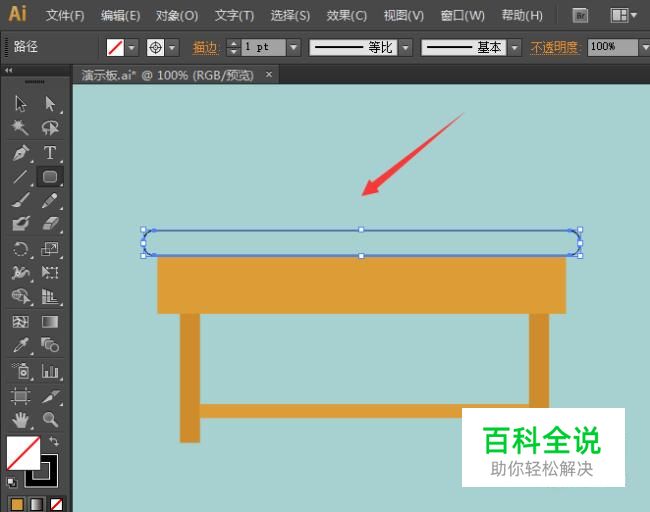The image size is (650, 512).
Task: Select the Selection tool (black arrow)
Action: 20,104
